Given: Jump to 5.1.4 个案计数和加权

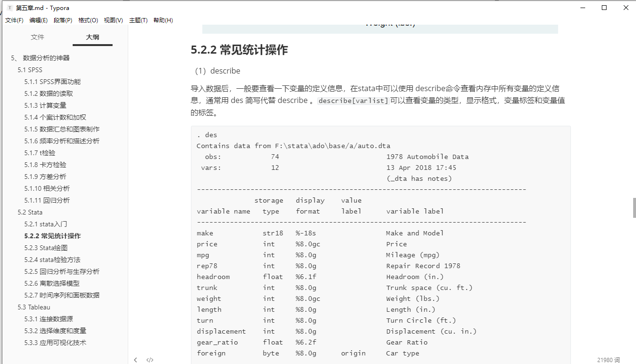Looking at the screenshot, I should click(55, 117).
